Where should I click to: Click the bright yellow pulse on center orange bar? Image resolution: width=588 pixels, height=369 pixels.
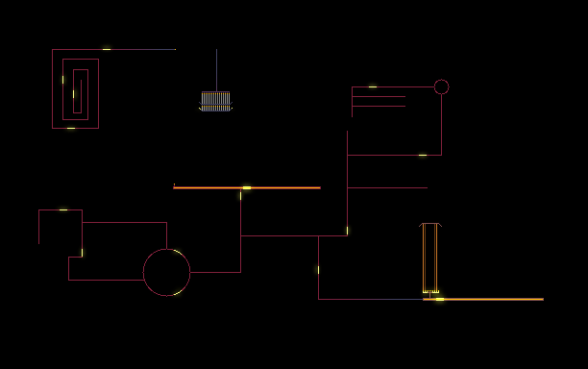(247, 188)
